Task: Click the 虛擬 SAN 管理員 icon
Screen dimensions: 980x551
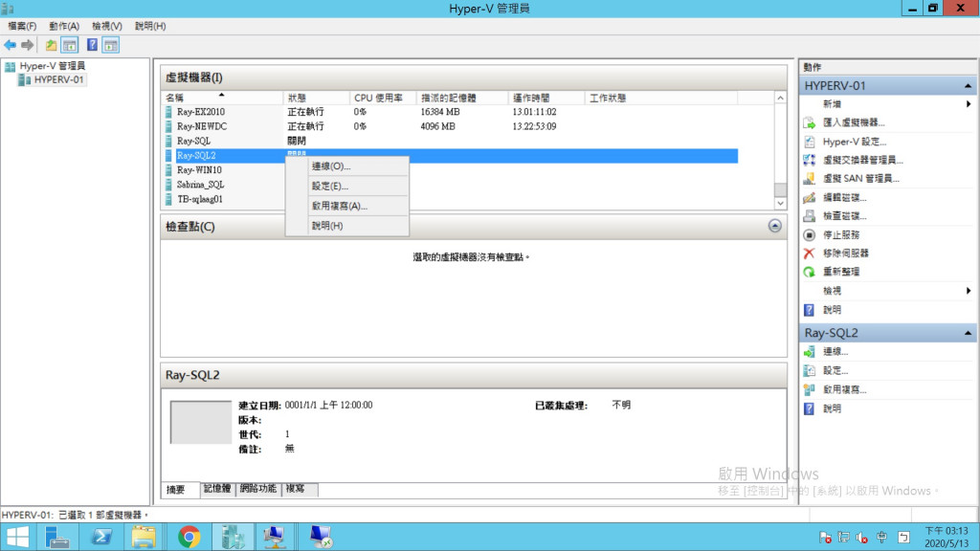Action: pyautogui.click(x=810, y=179)
